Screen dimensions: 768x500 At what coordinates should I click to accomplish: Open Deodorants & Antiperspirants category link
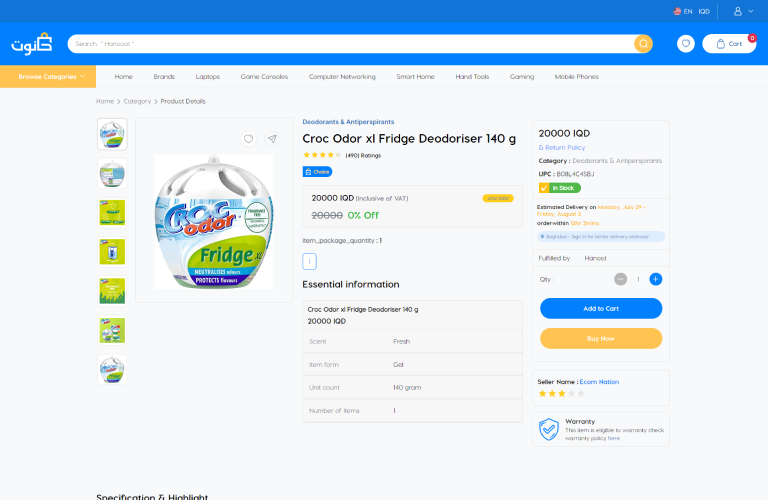(x=348, y=122)
